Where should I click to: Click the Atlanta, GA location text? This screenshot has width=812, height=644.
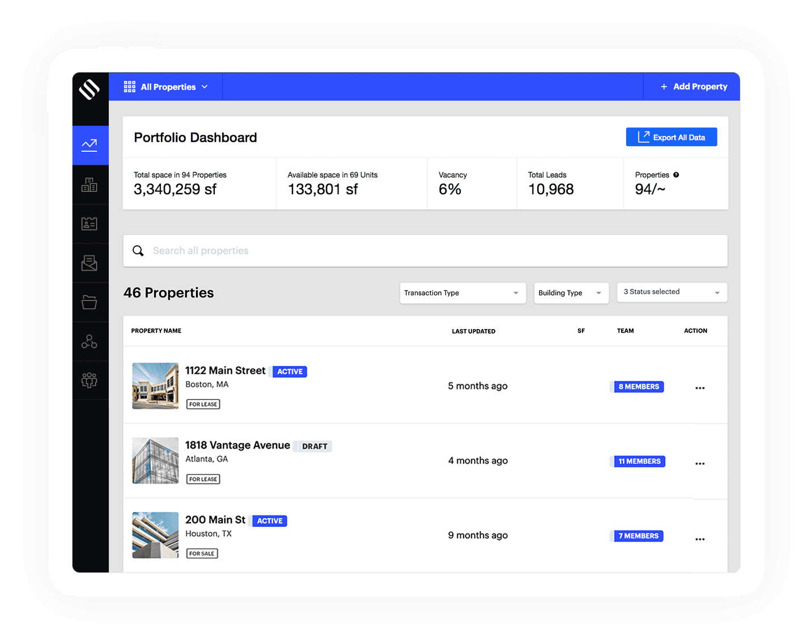(x=207, y=459)
